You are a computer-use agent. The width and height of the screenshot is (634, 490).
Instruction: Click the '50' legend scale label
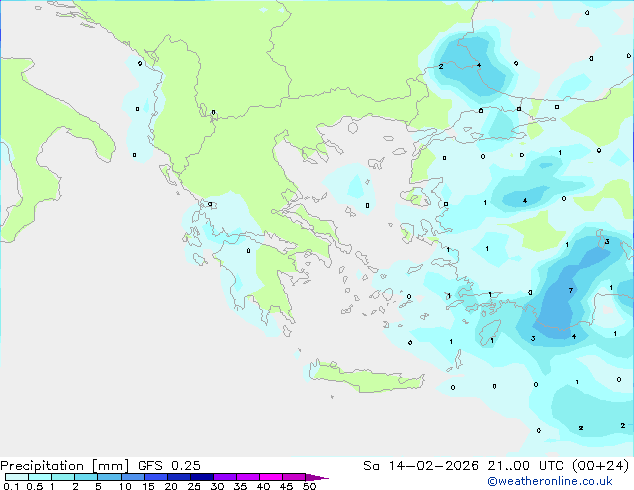pyautogui.click(x=309, y=486)
